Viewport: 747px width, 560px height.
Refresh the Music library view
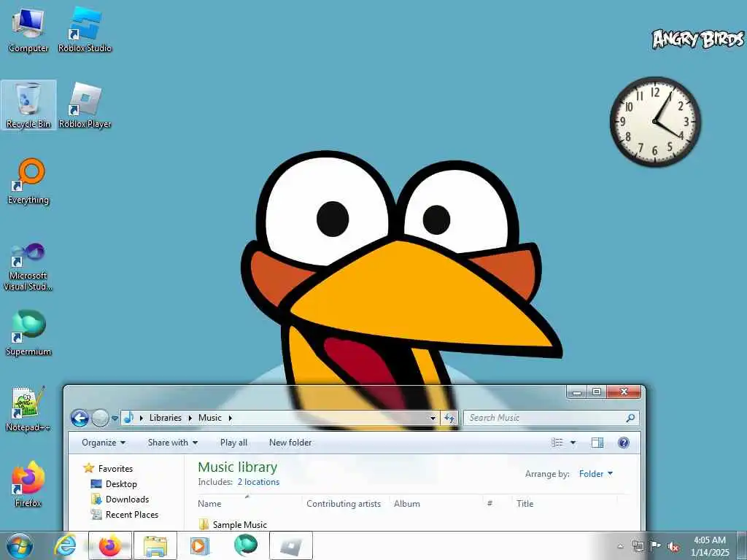(449, 418)
